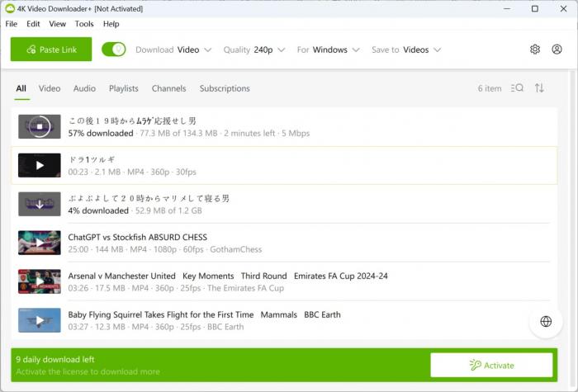Play the ChatGPT vs Stockfish thumbnail
The height and width of the screenshot is (392, 578).
click(x=40, y=243)
